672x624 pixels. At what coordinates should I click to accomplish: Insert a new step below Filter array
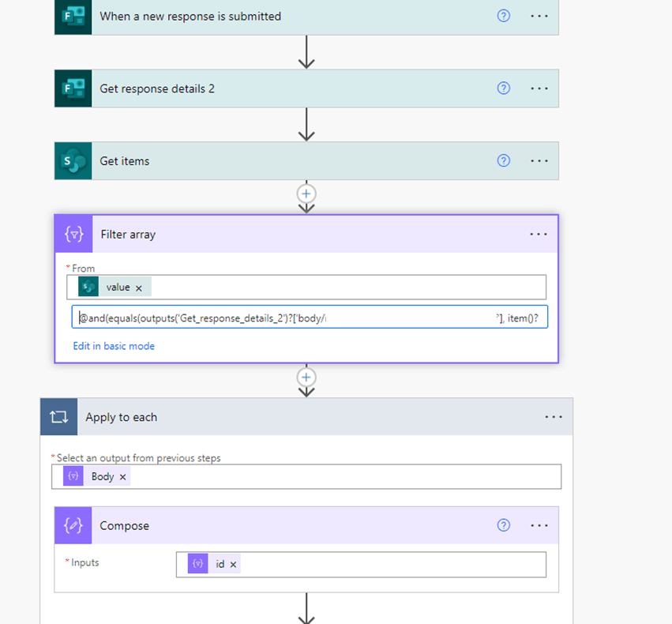pos(306,377)
